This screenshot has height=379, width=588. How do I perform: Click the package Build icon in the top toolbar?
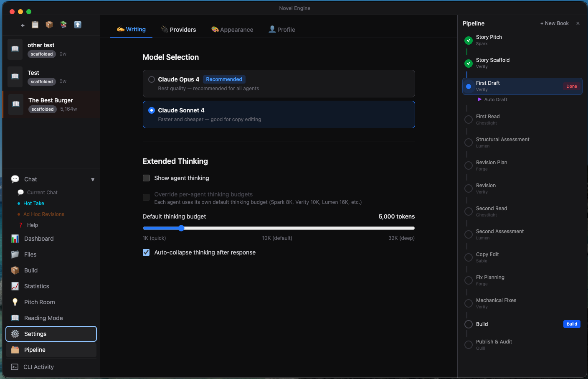49,25
